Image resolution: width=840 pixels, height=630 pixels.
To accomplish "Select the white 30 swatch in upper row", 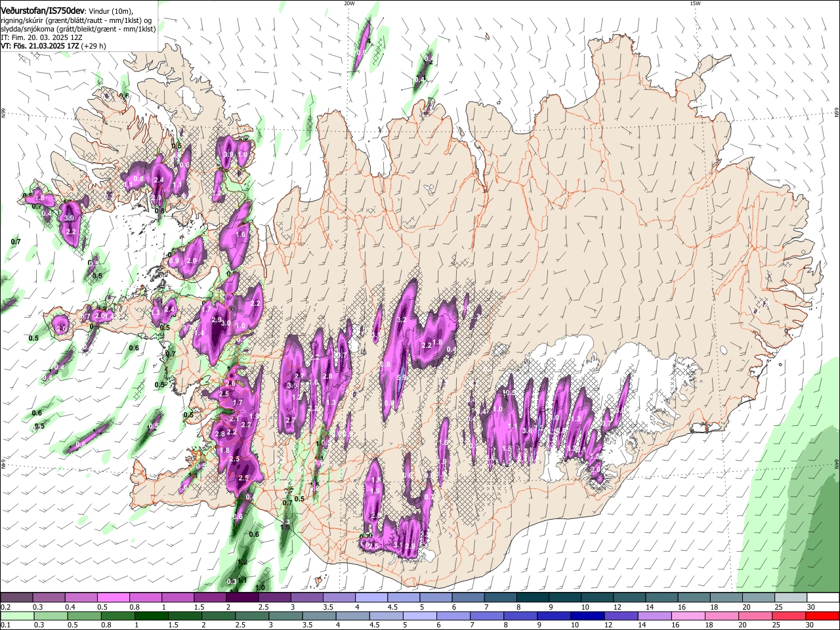I will pyautogui.click(x=823, y=598).
